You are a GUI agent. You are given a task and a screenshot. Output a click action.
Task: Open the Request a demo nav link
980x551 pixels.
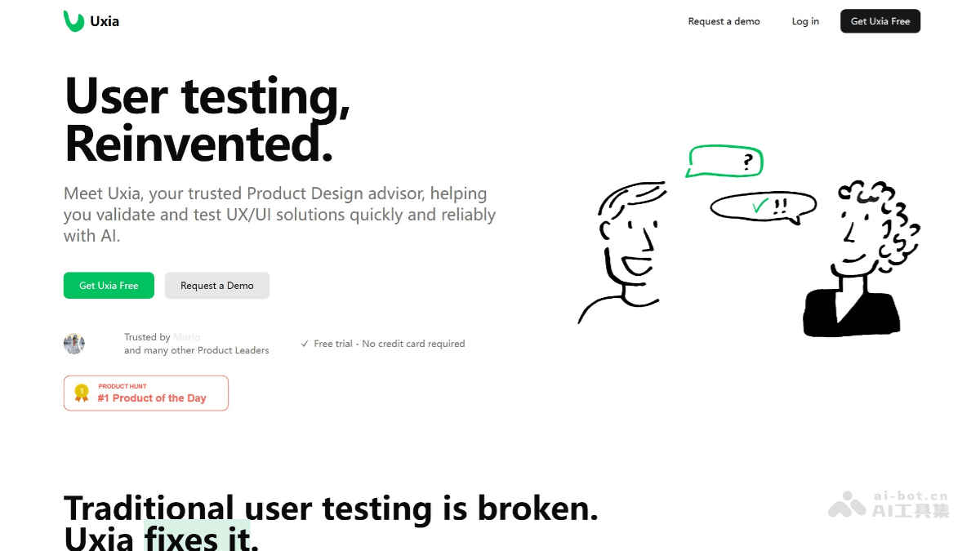[724, 21]
